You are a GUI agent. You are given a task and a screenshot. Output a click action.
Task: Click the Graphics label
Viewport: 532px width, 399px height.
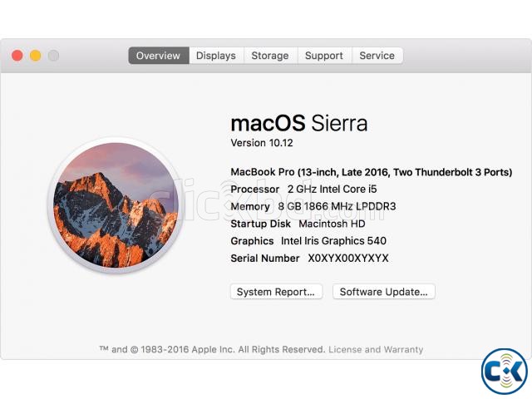252,241
